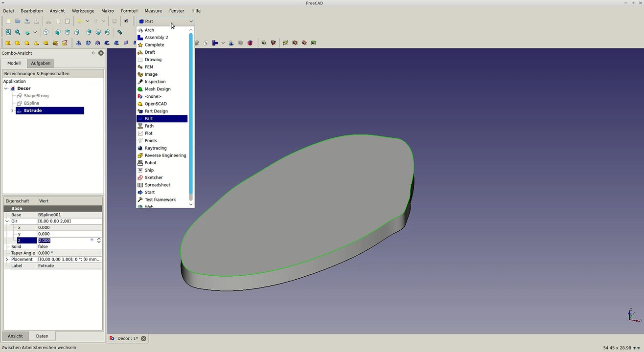Open the Join features dropdown arrow
Screen dimensions: 644x352
(x=223, y=43)
